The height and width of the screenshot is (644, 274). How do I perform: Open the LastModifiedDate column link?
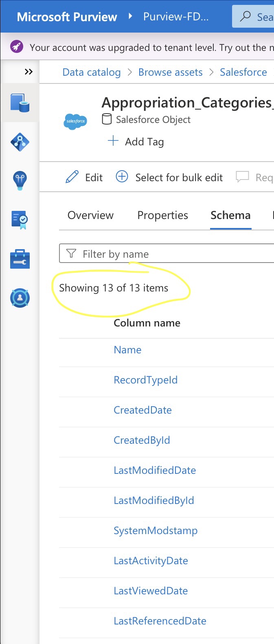tap(155, 470)
